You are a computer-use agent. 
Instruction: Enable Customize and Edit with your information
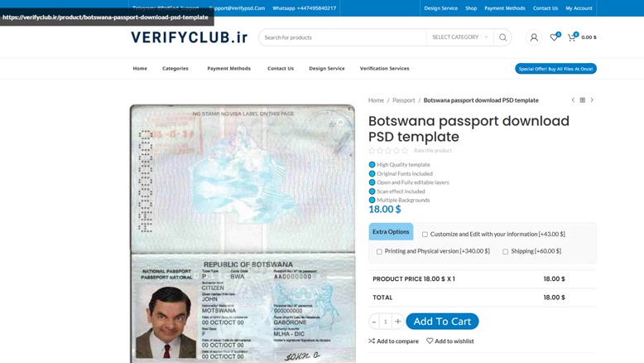point(425,235)
